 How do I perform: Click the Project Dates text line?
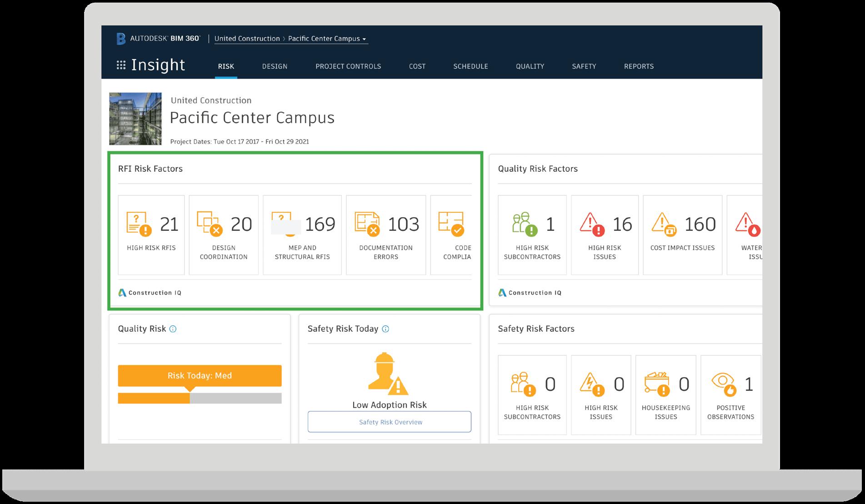coord(240,141)
